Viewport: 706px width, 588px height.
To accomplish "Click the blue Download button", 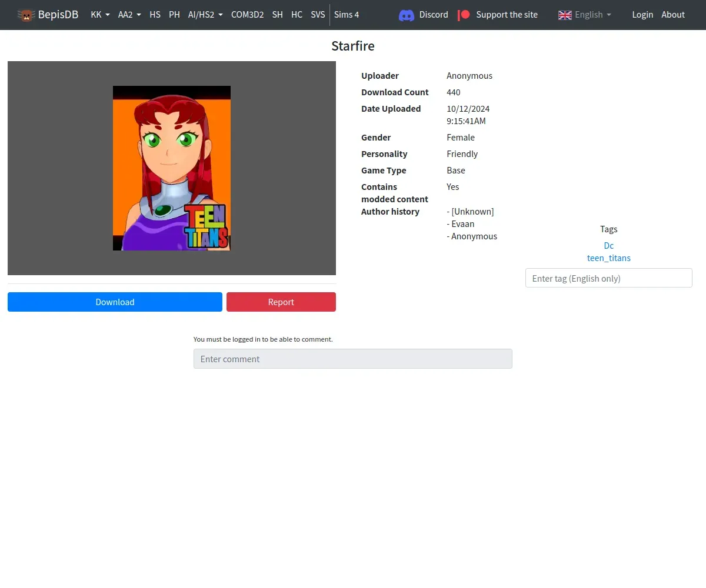I will point(115,302).
